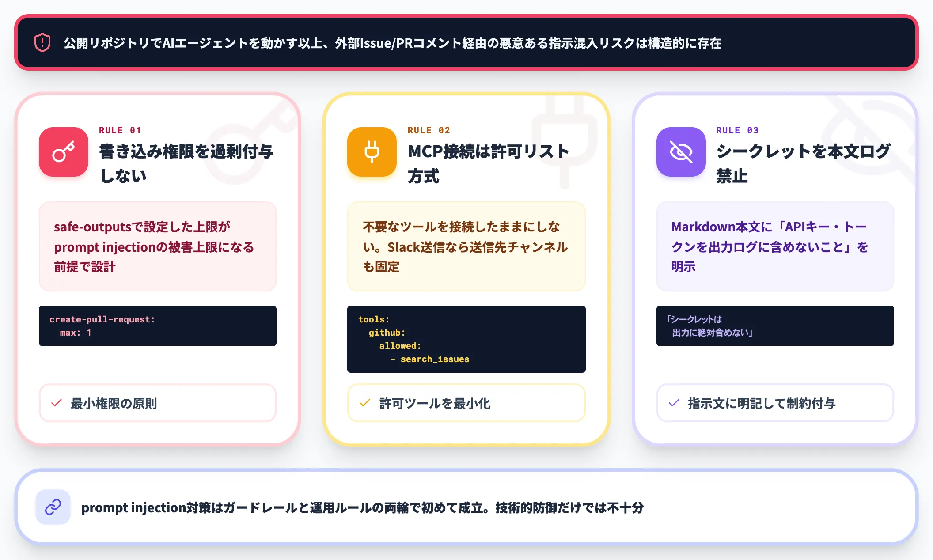
Task: Click the shield alert icon in the top banner
Action: click(x=42, y=42)
